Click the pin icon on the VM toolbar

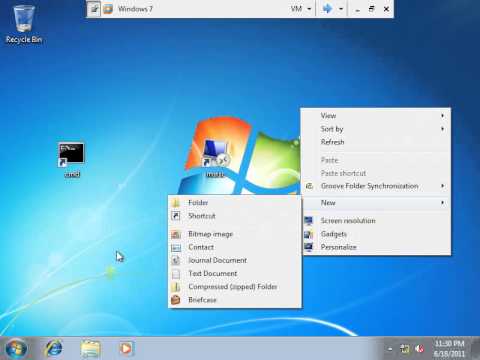(x=95, y=9)
